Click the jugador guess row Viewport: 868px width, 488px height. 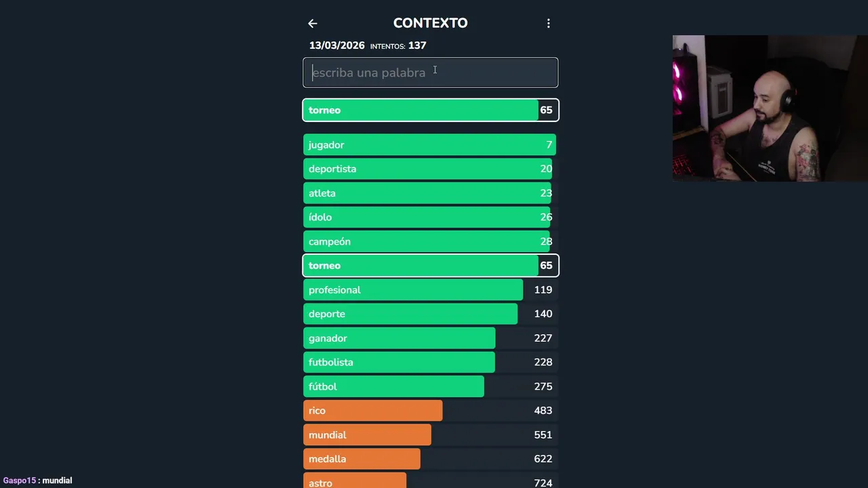click(430, 145)
